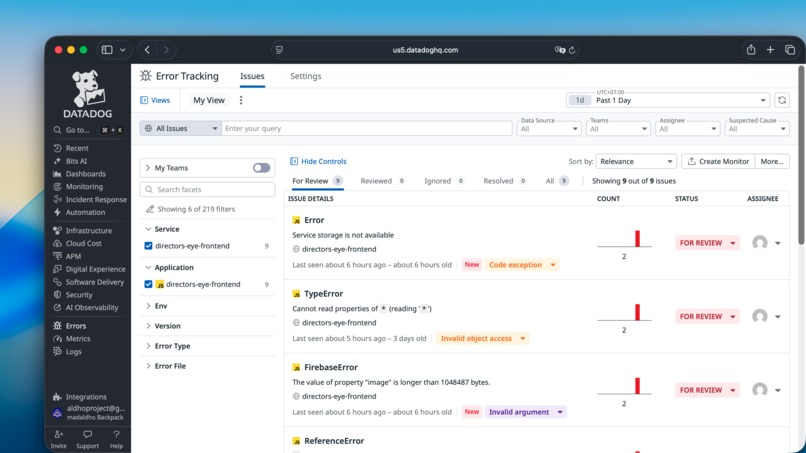Click in the Search facets field
The height and width of the screenshot is (453, 806).
coord(207,190)
